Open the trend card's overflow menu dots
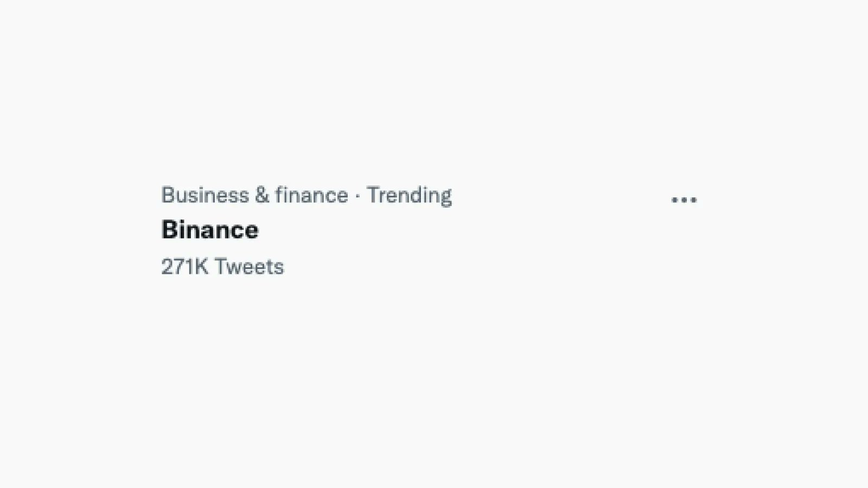 click(x=684, y=200)
